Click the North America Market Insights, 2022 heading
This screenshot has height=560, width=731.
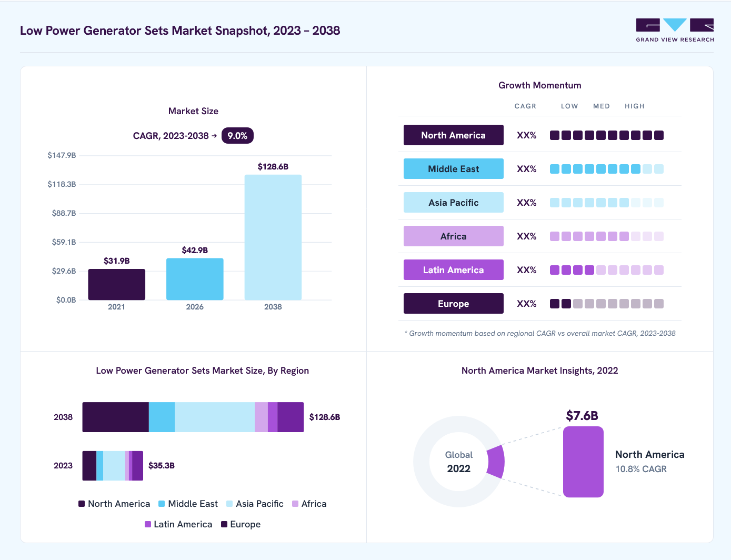coord(540,371)
